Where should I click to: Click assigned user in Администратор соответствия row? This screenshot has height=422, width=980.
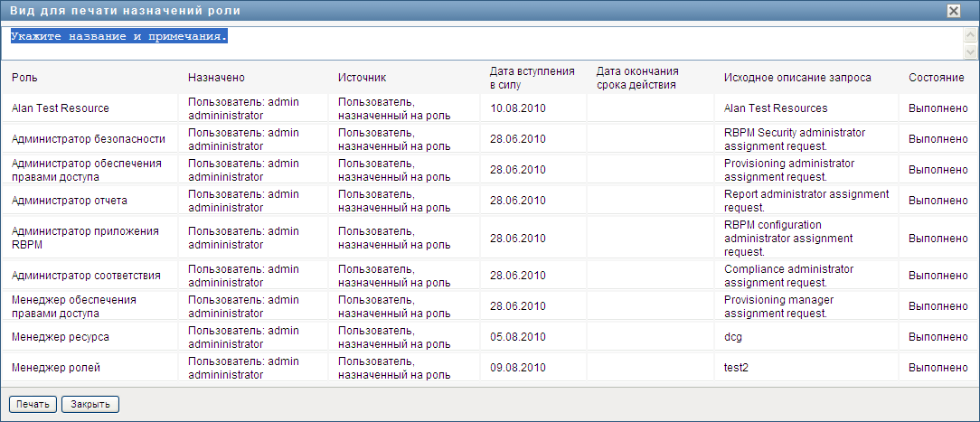tap(244, 276)
